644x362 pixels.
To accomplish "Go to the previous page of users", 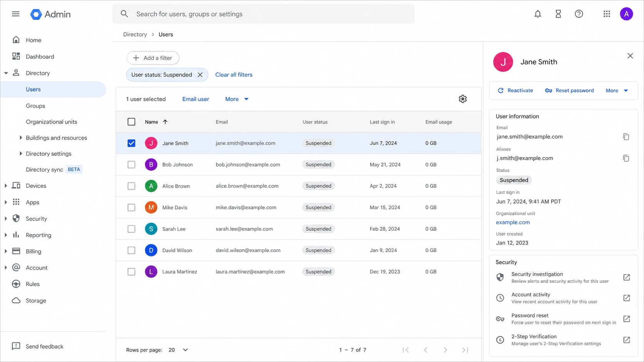I will tap(426, 350).
